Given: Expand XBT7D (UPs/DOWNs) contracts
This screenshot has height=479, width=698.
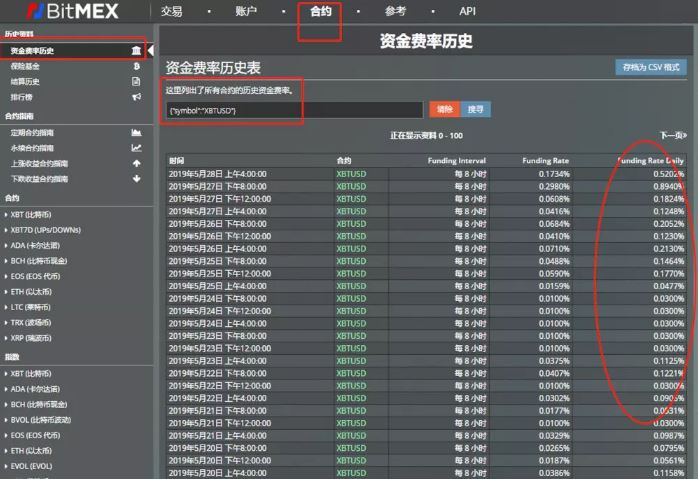Looking at the screenshot, I should point(45,230).
